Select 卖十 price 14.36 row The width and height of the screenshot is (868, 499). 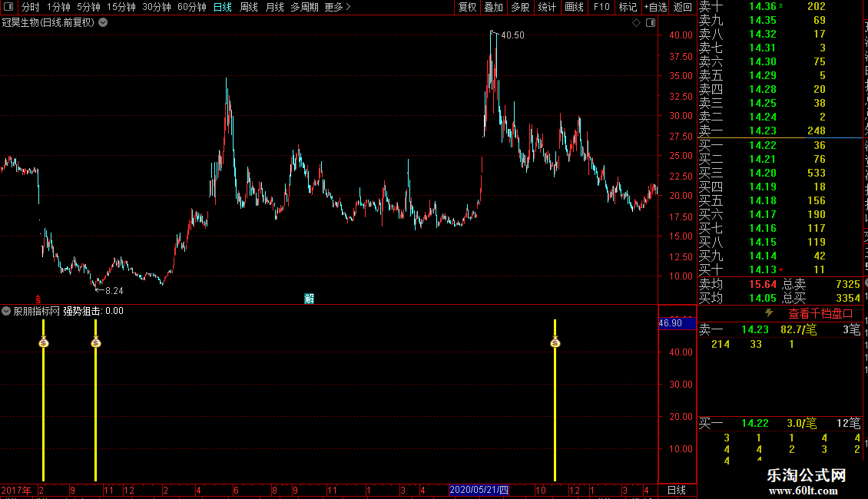click(780, 7)
